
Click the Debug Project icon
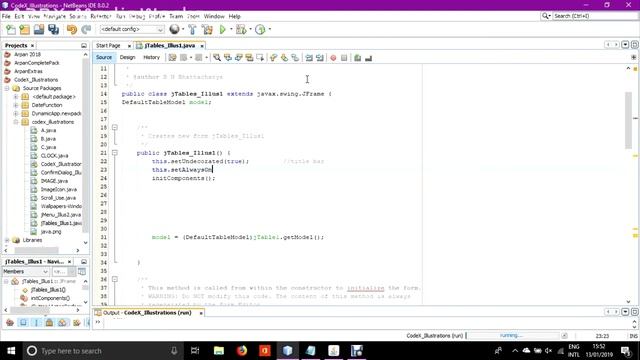(241, 29)
